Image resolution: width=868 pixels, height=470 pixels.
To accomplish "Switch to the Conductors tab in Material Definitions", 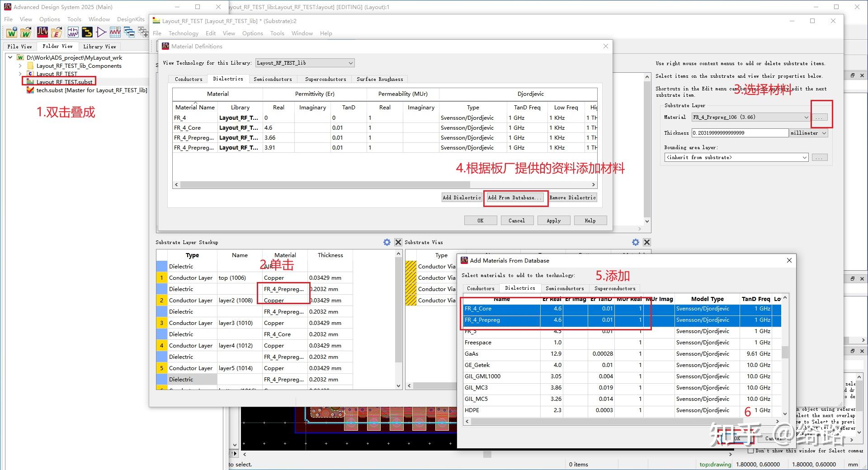I will pos(189,79).
